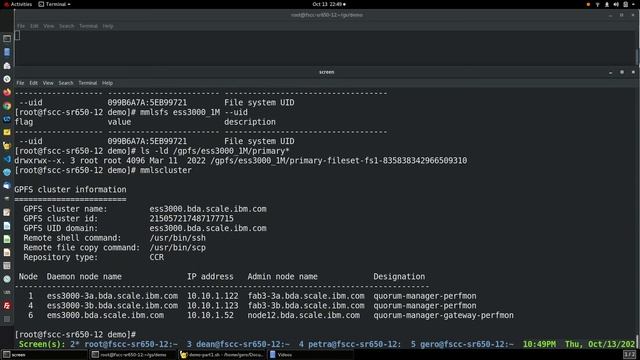The height and width of the screenshot is (360, 640).
Task: Open the calculator icon in dock
Action: (7, 266)
